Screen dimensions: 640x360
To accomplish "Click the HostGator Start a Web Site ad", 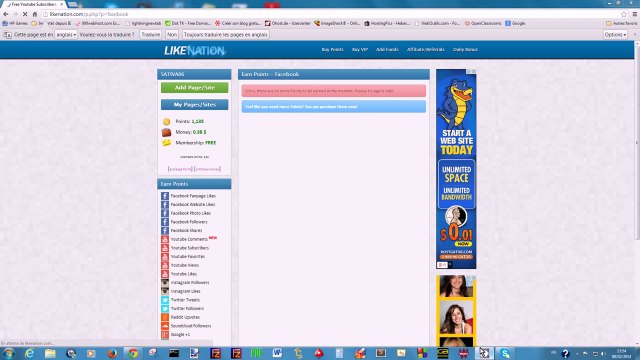I will click(x=456, y=169).
